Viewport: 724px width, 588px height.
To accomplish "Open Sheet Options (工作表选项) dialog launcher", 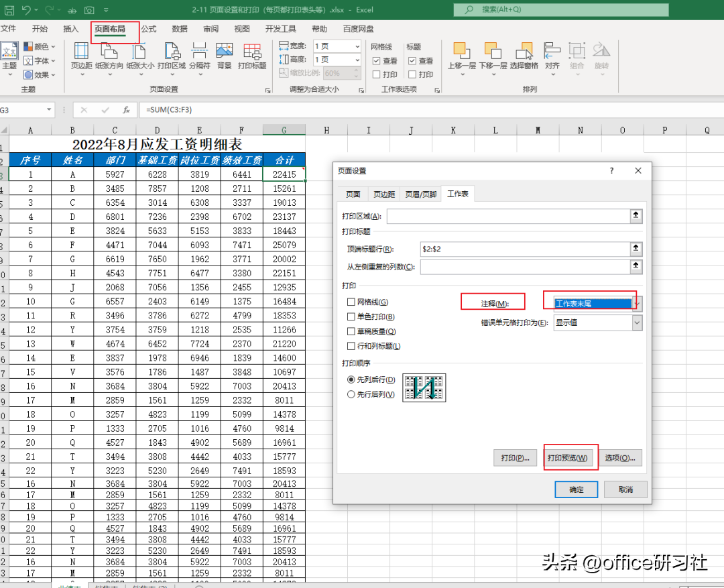I will tap(437, 91).
